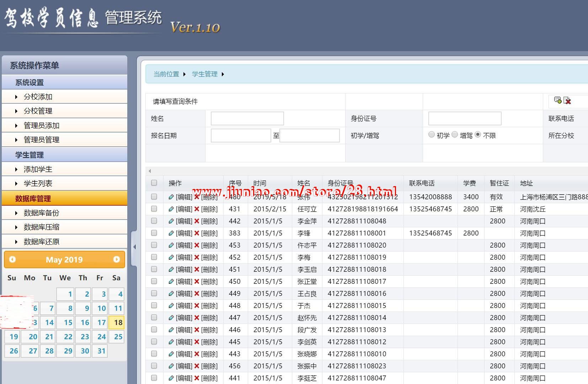The height and width of the screenshot is (384, 588).
Task: Click [删除] link for record 446
Action: (x=209, y=330)
